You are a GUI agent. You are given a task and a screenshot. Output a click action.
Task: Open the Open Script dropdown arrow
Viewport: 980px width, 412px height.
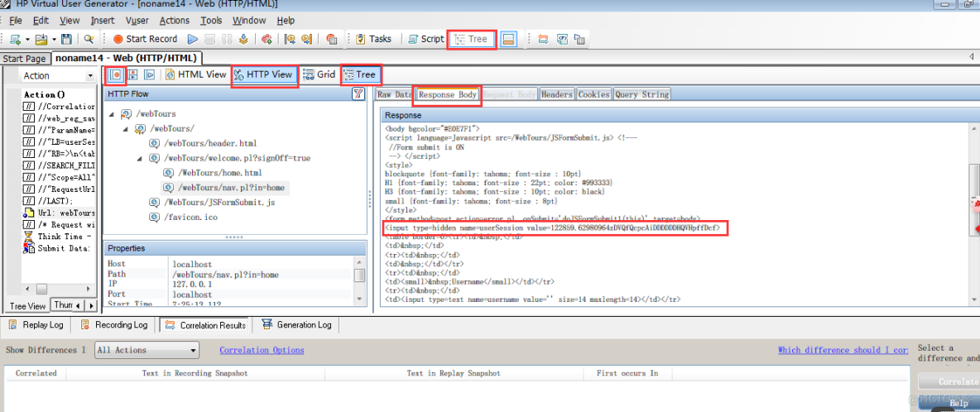(x=55, y=39)
